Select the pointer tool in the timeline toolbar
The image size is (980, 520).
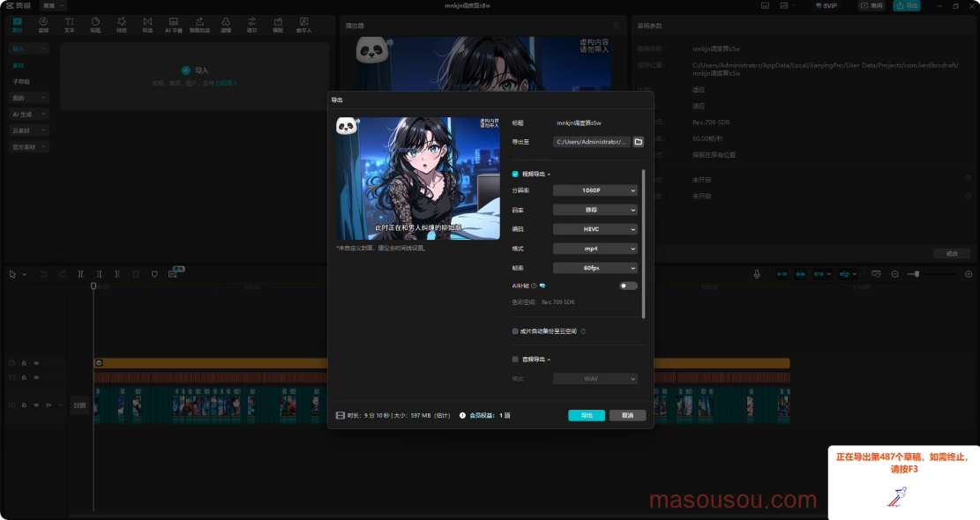point(12,274)
